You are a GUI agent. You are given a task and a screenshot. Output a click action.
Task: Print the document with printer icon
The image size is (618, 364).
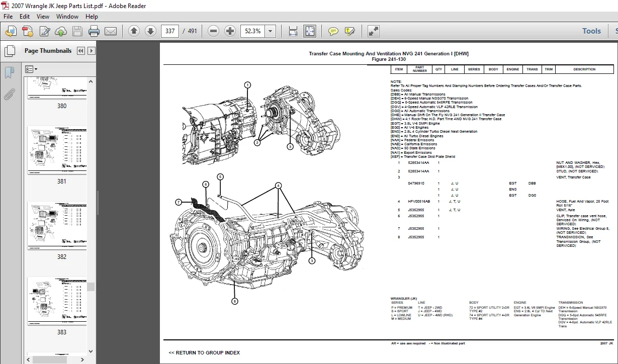(x=94, y=31)
